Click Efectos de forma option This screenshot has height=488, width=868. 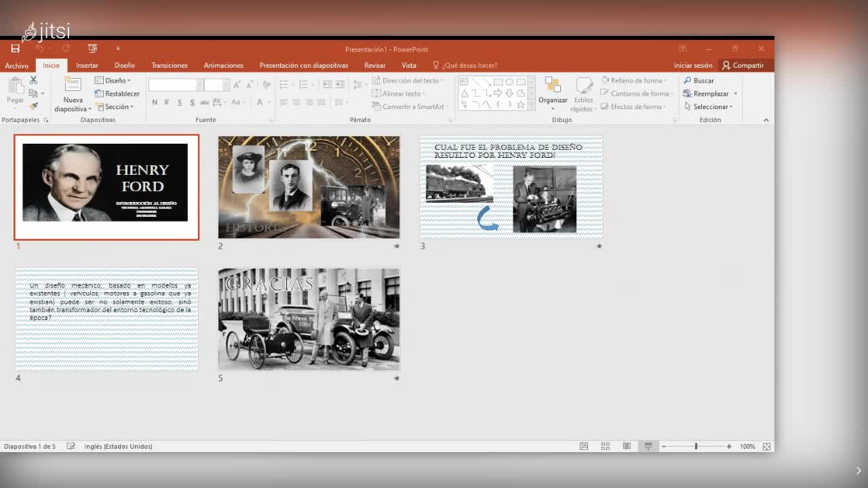point(634,106)
